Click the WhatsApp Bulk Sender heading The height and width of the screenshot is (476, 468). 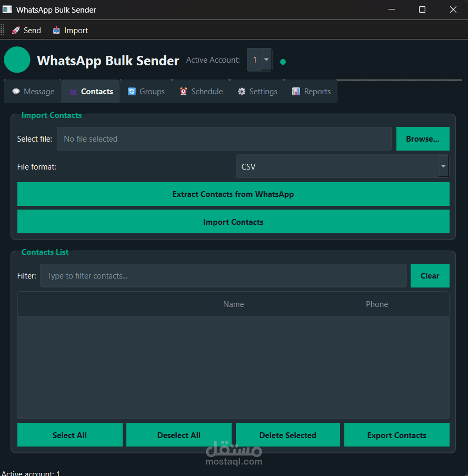pyautogui.click(x=108, y=61)
